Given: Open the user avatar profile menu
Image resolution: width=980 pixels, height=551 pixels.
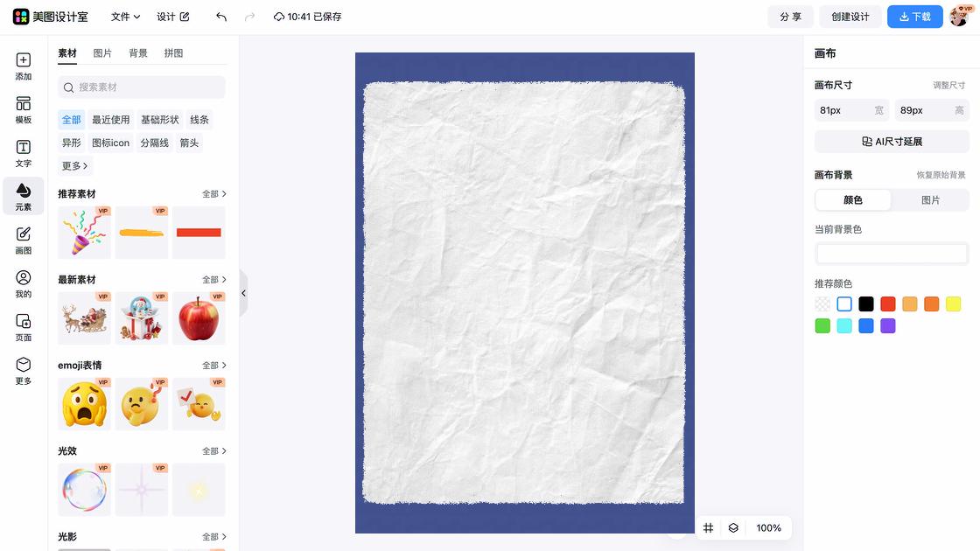Looking at the screenshot, I should click(x=959, y=17).
